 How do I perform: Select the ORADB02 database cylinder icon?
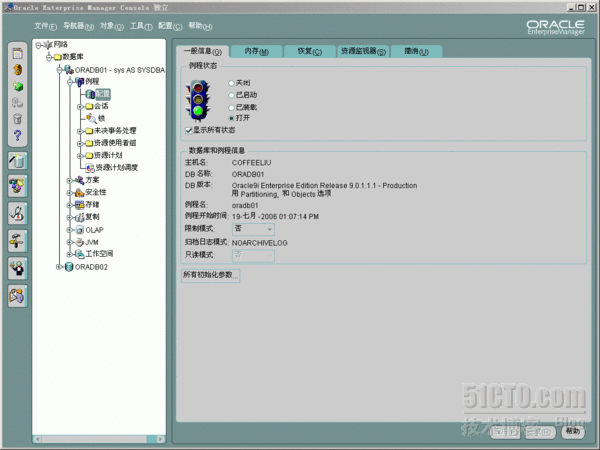(x=69, y=267)
